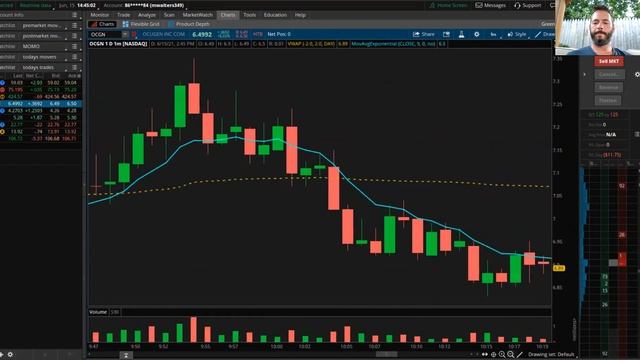Image resolution: width=640 pixels, height=360 pixels.
Task: Click the Cancel button below Sell MKT
Action: coord(609,74)
